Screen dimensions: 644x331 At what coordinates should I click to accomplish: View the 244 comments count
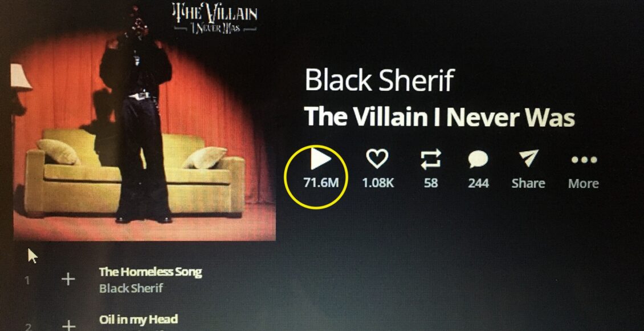pyautogui.click(x=479, y=183)
